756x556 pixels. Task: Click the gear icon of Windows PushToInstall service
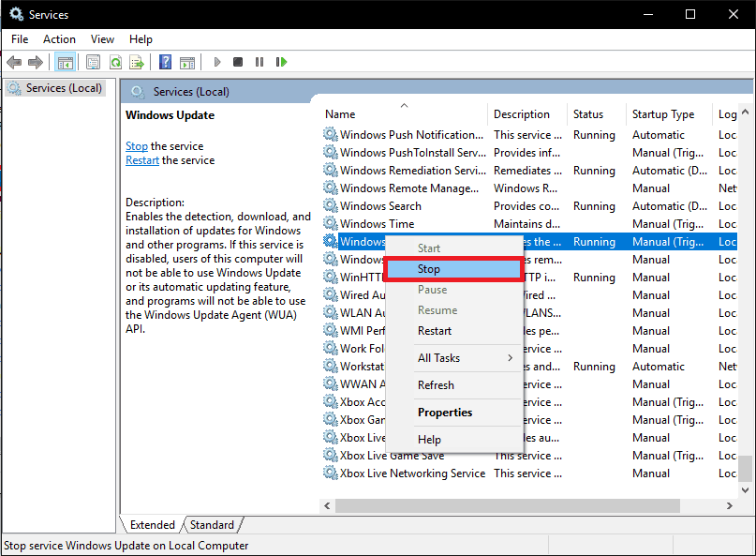[331, 153]
